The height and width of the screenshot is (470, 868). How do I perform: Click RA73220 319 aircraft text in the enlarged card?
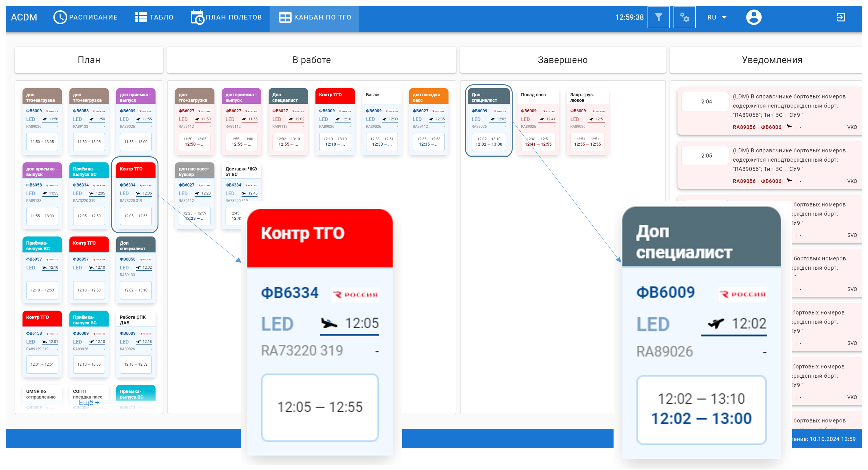point(302,351)
